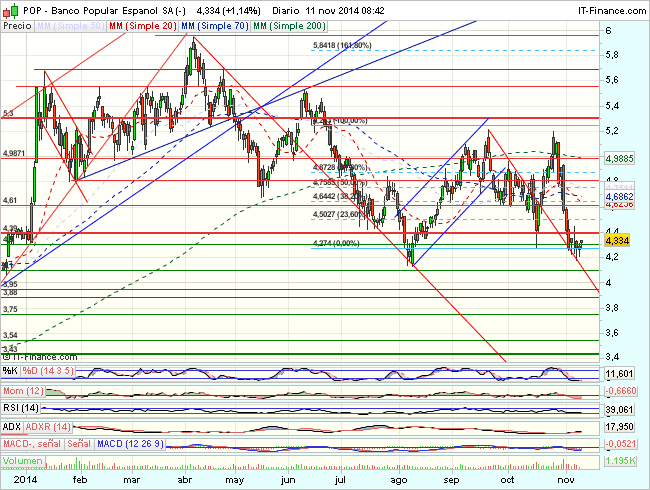
Task: Toggle the MM (Simple 50) moving average label
Action: coord(70,26)
